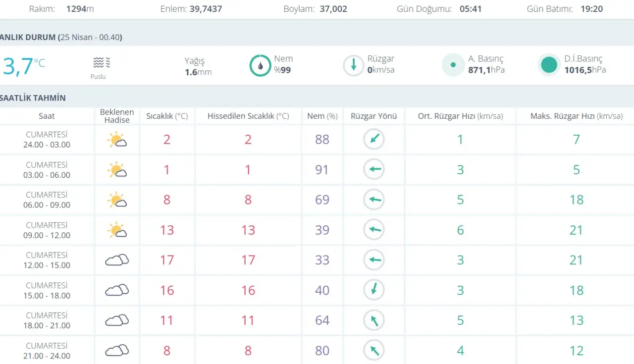
Task: Click the 3,7°C current temperature reading
Action: [23, 66]
